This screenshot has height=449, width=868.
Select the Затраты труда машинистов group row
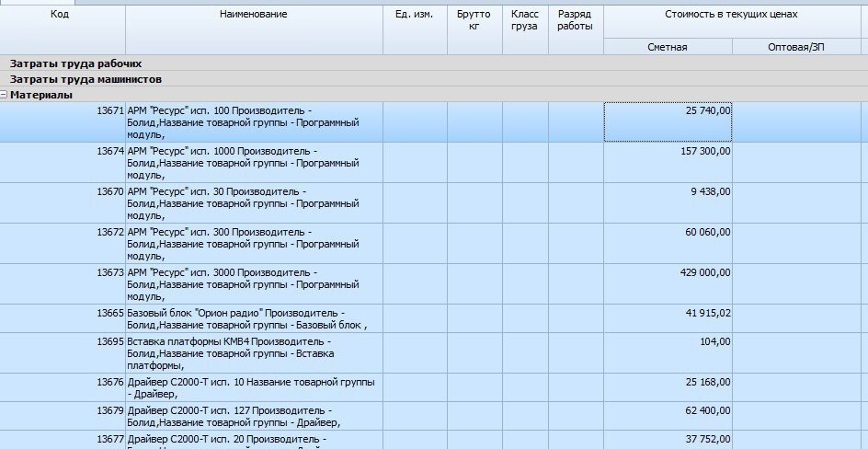pos(434,78)
